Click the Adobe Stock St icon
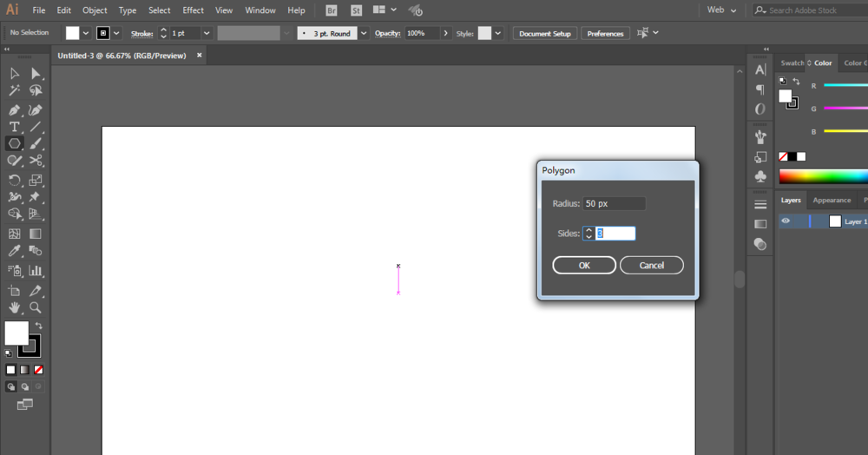 click(x=356, y=10)
